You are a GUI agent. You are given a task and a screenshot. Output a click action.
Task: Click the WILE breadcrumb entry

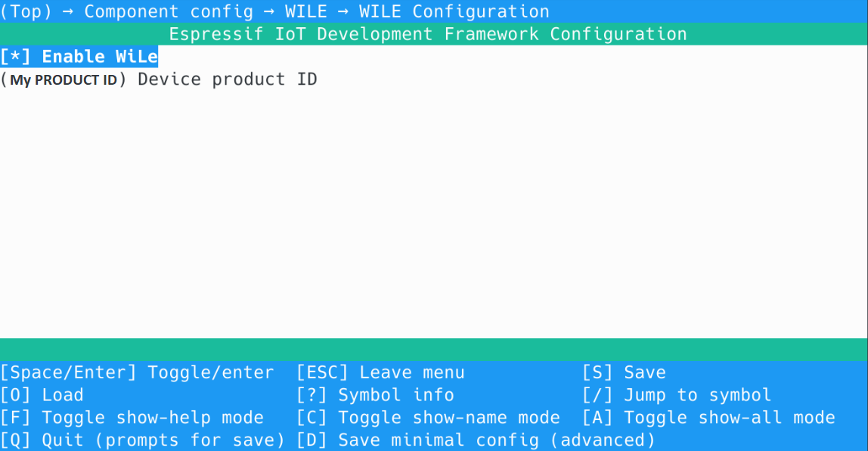point(305,12)
